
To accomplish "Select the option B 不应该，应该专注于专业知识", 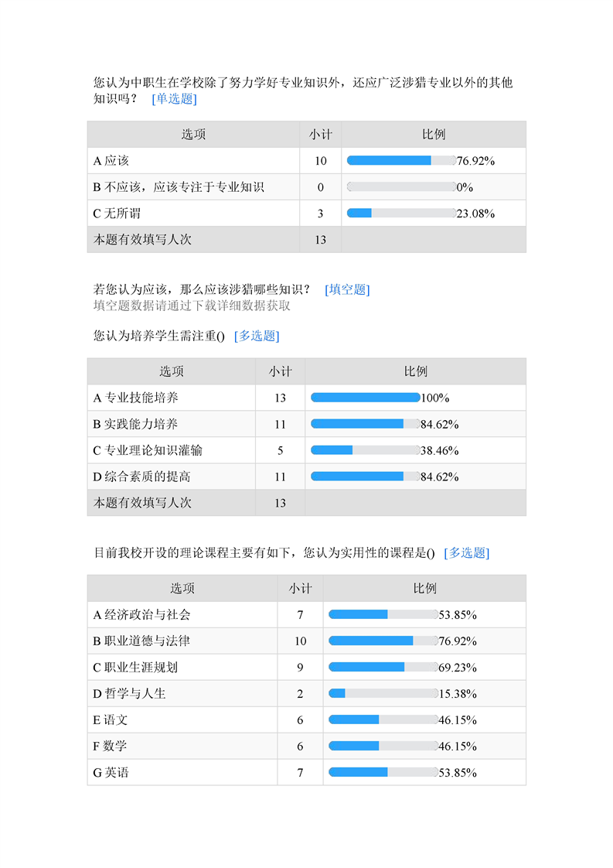I will pyautogui.click(x=179, y=187).
